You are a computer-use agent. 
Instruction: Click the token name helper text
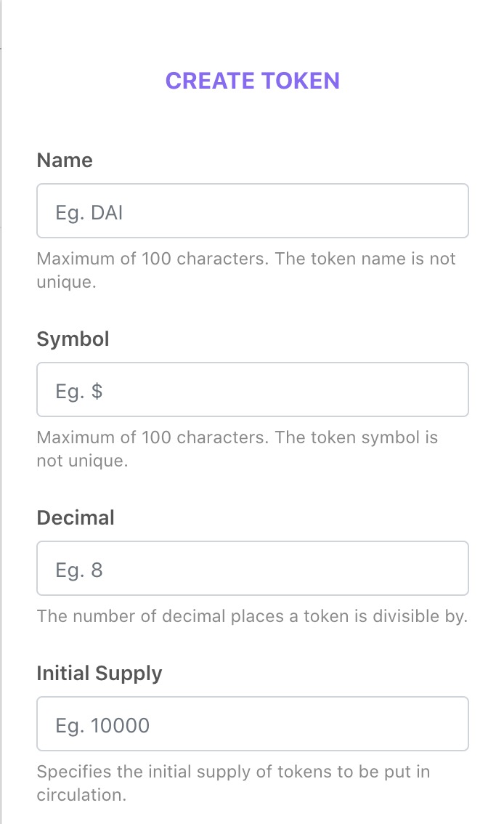[246, 259]
